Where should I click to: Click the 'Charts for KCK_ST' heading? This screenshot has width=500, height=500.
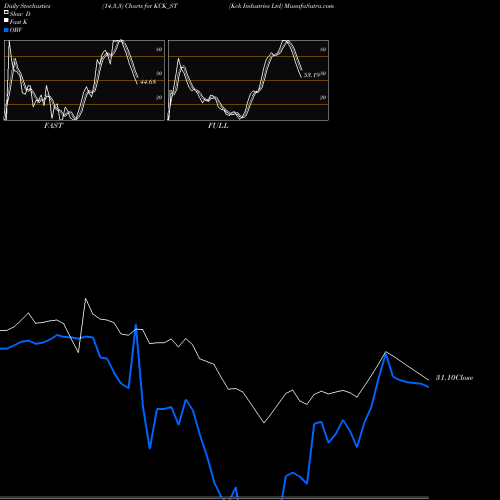(x=151, y=6)
